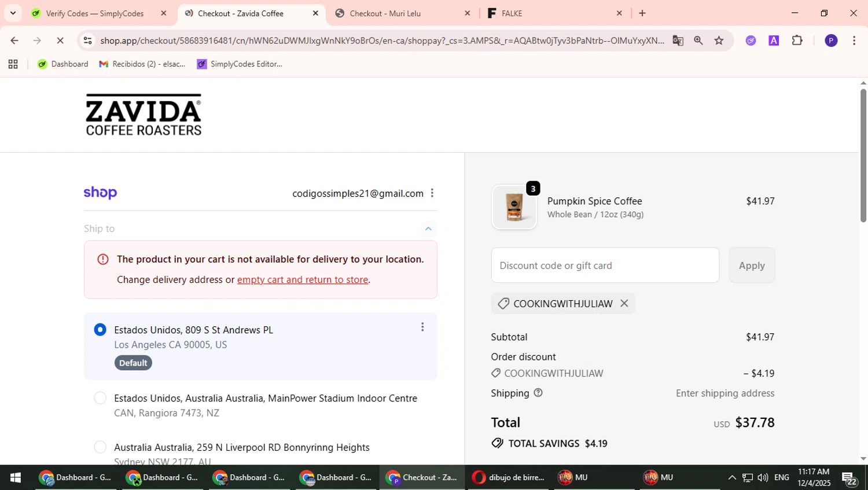Select the Rangiora 7473 NZ address radio
The image size is (868, 490).
[100, 398]
